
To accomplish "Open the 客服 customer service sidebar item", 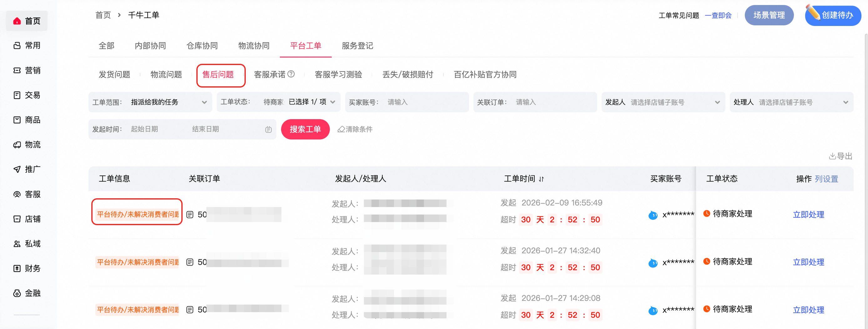I will (x=27, y=194).
